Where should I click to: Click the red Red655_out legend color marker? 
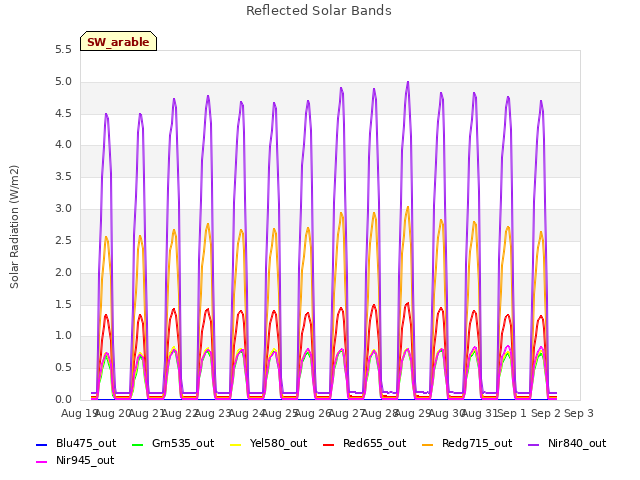(329, 444)
